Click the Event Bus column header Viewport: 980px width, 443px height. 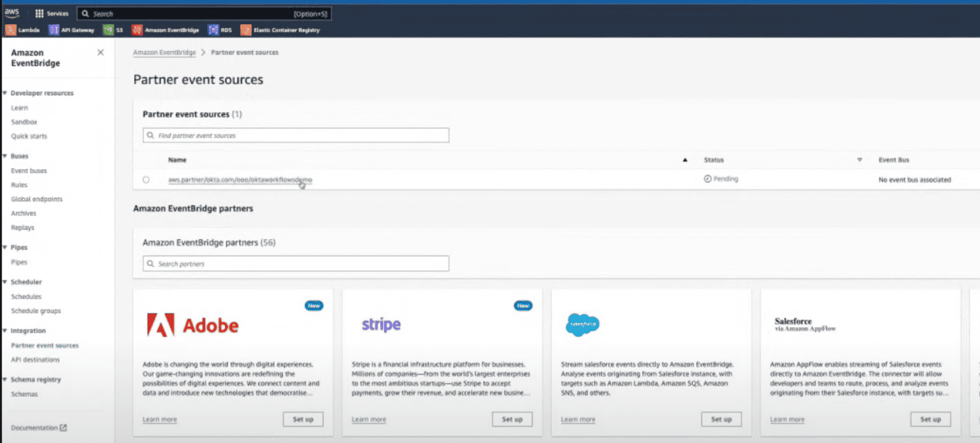pyautogui.click(x=894, y=160)
